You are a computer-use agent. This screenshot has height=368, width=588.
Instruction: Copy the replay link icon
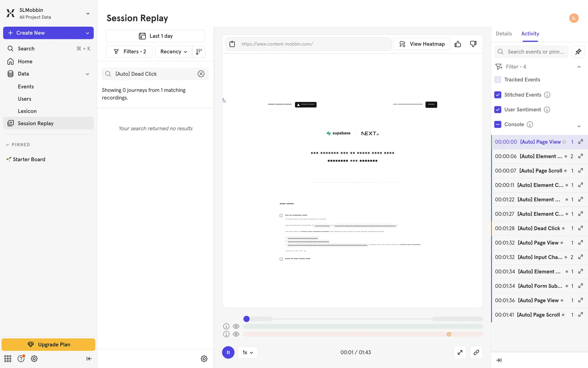[x=476, y=352]
